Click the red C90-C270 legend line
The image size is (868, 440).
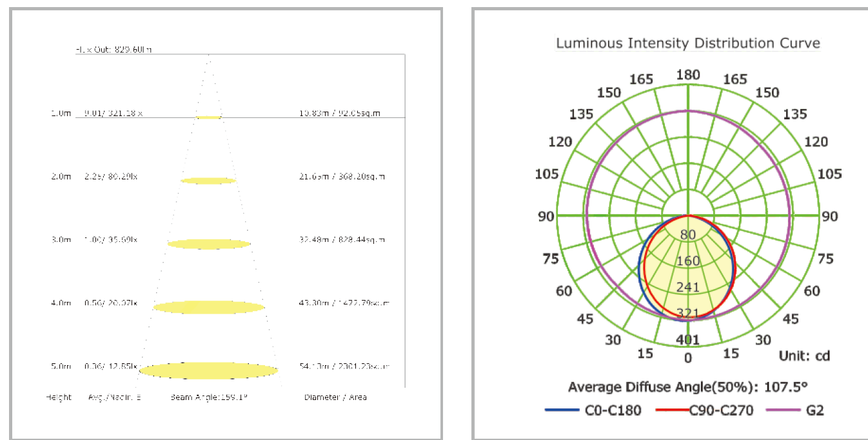click(x=673, y=410)
